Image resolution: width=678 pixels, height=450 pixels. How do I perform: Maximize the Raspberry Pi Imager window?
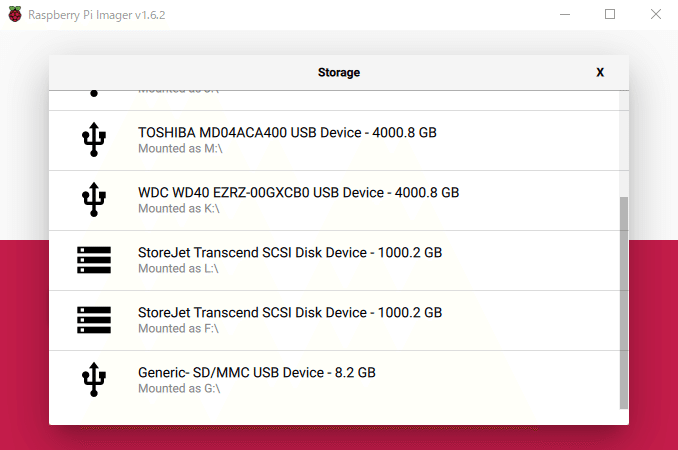610,14
